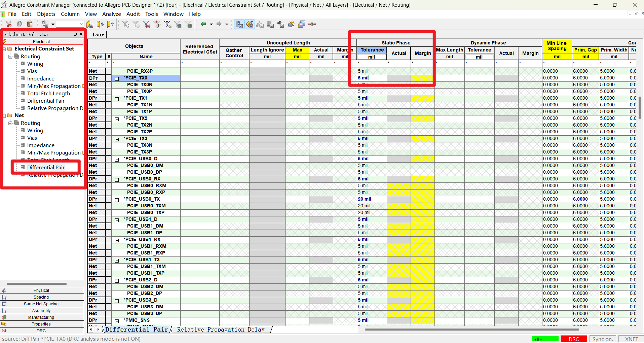This screenshot has height=343, width=644.
Task: Click the Copy icon in toolbar
Action: pos(20,24)
